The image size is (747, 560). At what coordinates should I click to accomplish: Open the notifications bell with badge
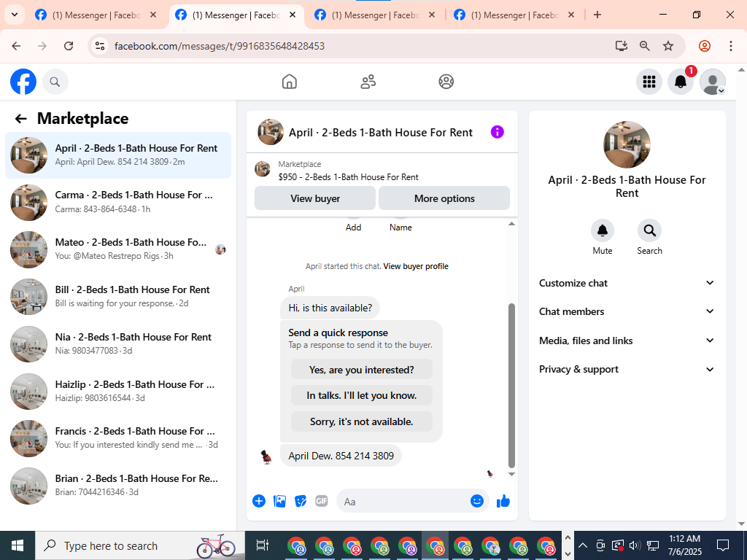coord(681,82)
